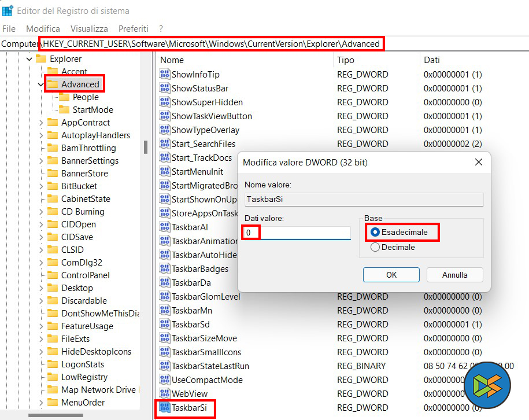The image size is (529, 420).
Task: Click the StartMode folder icon
Action: click(64, 109)
